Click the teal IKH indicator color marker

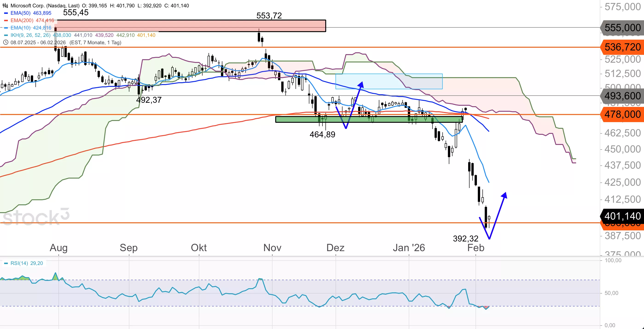[x=6, y=35]
